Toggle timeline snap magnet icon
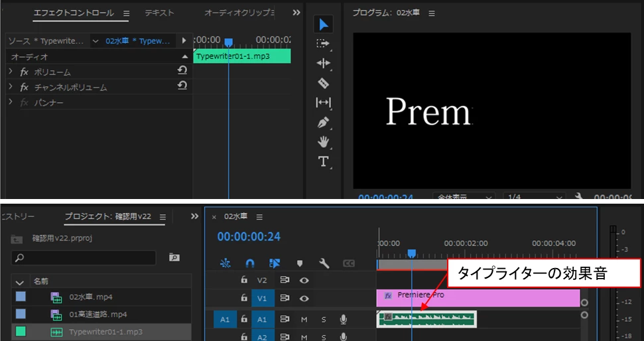The image size is (644, 341). [250, 263]
